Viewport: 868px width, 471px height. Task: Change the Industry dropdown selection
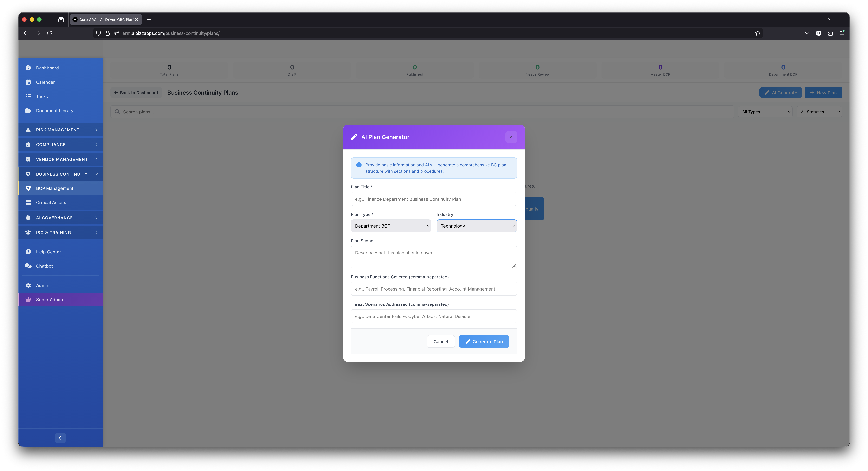476,226
